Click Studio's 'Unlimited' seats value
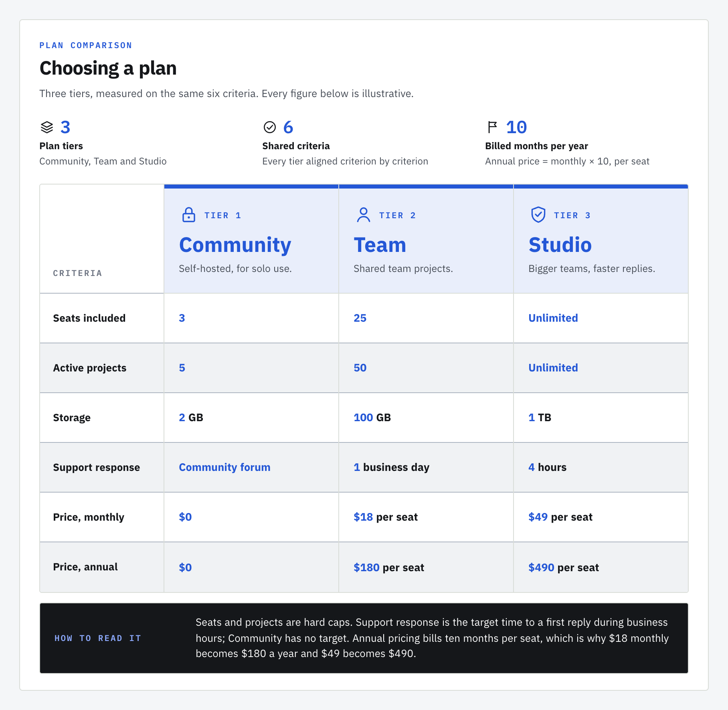This screenshot has height=710, width=728. point(553,318)
